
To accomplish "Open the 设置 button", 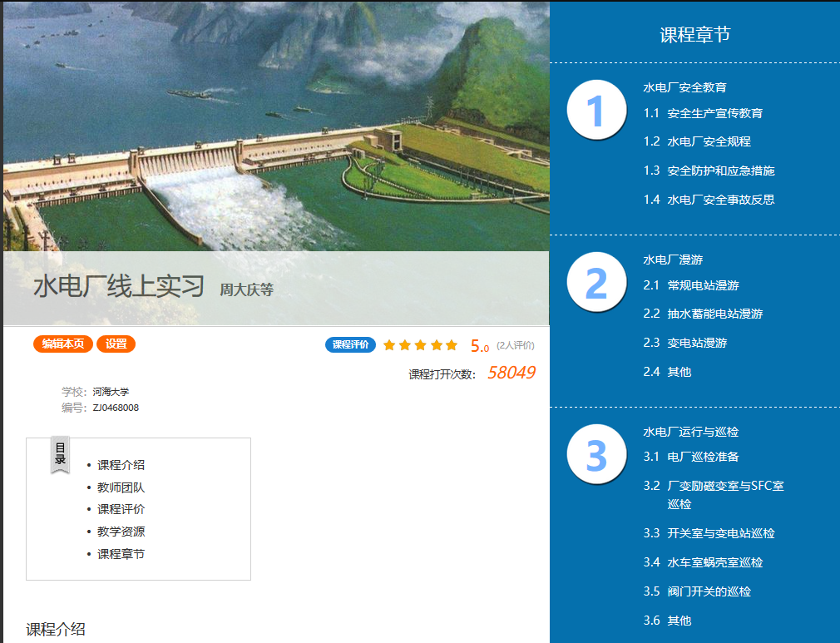I will point(116,344).
